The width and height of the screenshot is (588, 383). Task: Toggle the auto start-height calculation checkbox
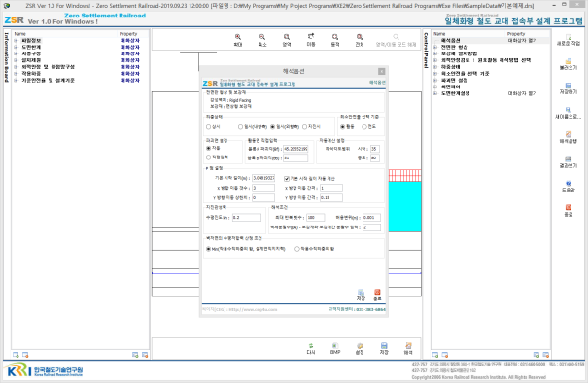(287, 179)
